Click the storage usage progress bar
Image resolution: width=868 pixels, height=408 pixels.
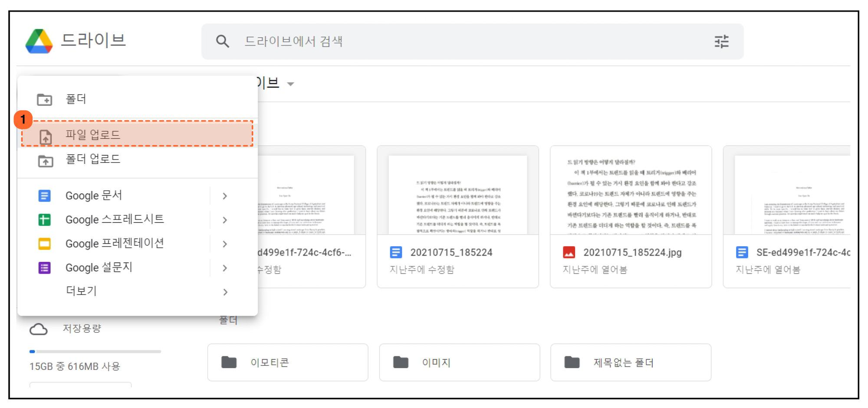click(95, 351)
